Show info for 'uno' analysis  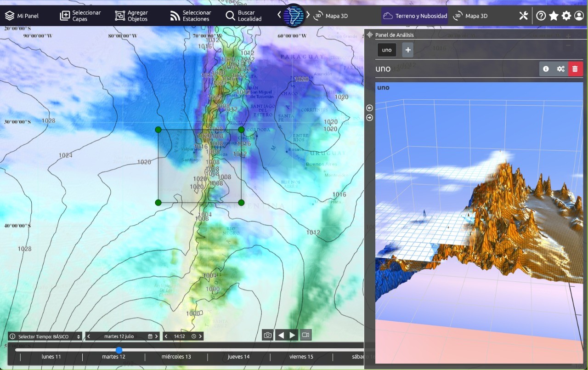[546, 69]
